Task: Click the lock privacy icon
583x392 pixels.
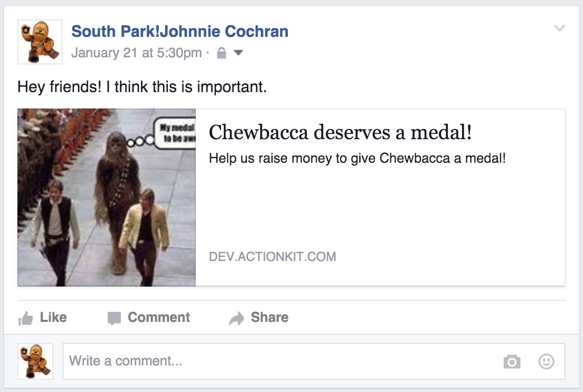Action: 222,53
